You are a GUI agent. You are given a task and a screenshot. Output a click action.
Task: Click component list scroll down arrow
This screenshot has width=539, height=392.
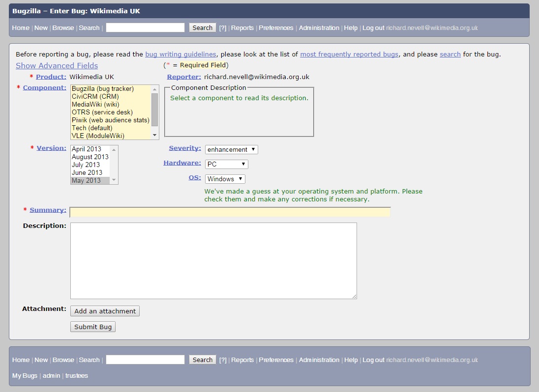coord(155,135)
